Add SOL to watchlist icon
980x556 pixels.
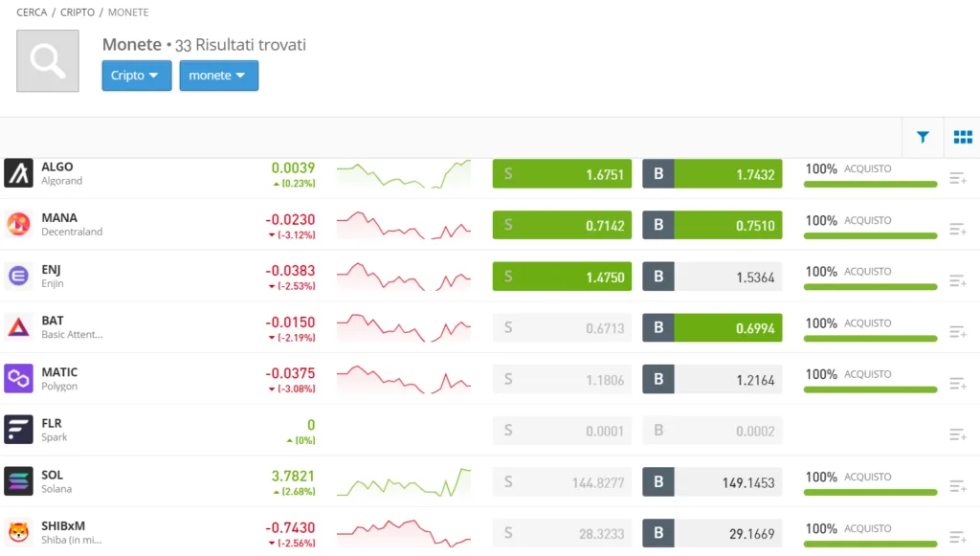pyautogui.click(x=957, y=486)
